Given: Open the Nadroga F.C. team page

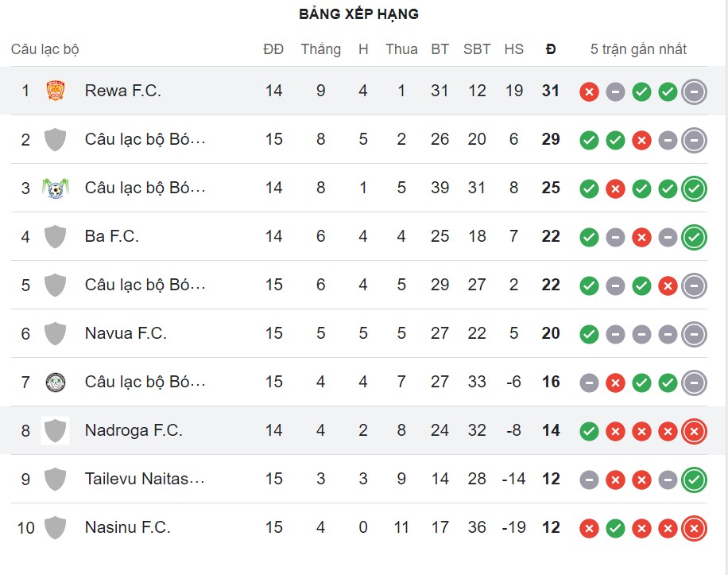Looking at the screenshot, I should coord(133,430).
